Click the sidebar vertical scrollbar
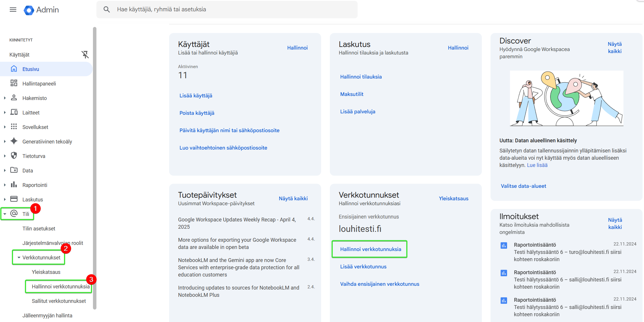 [94, 168]
